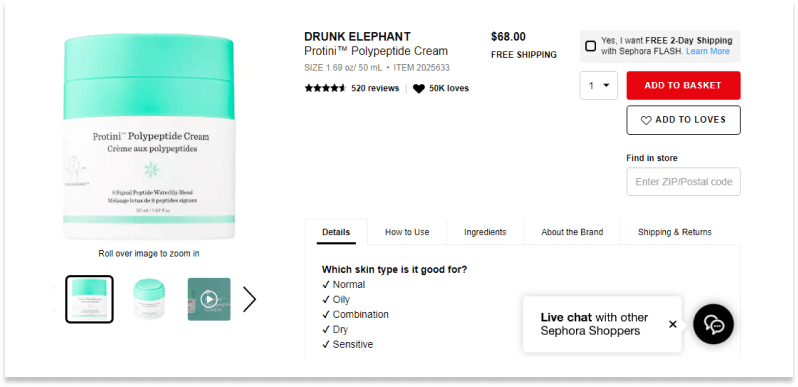Open the live chat bubble icon
798x387 pixels.
(x=713, y=324)
